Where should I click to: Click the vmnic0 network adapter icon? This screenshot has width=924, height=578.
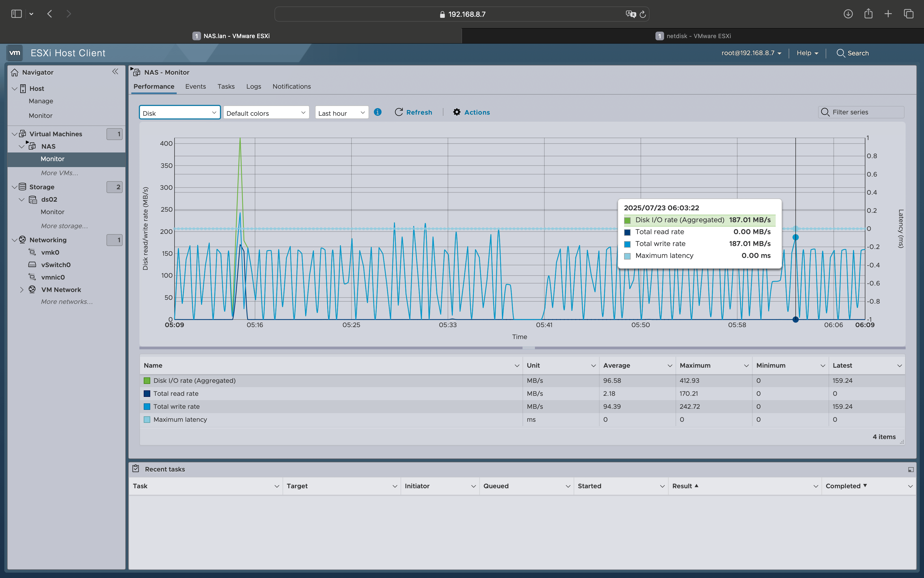pyautogui.click(x=32, y=277)
